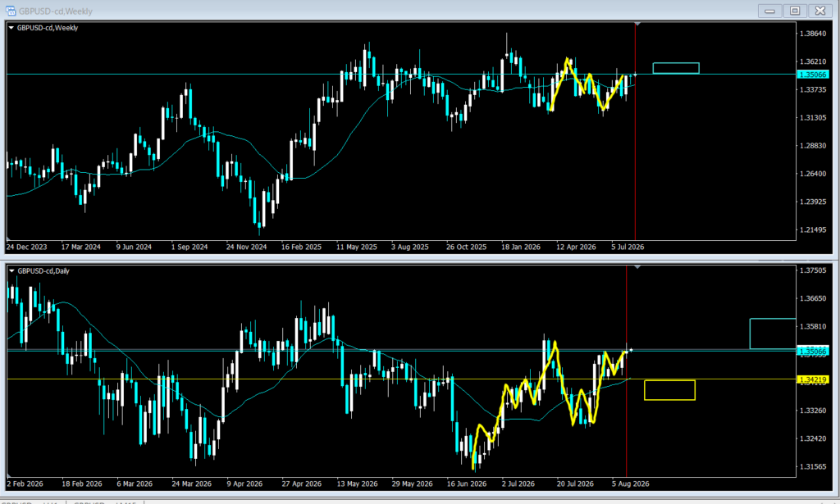Expand the GBPUSD-cd,Daily chart label arrow
This screenshot has height=504, width=840.
coord(11,270)
